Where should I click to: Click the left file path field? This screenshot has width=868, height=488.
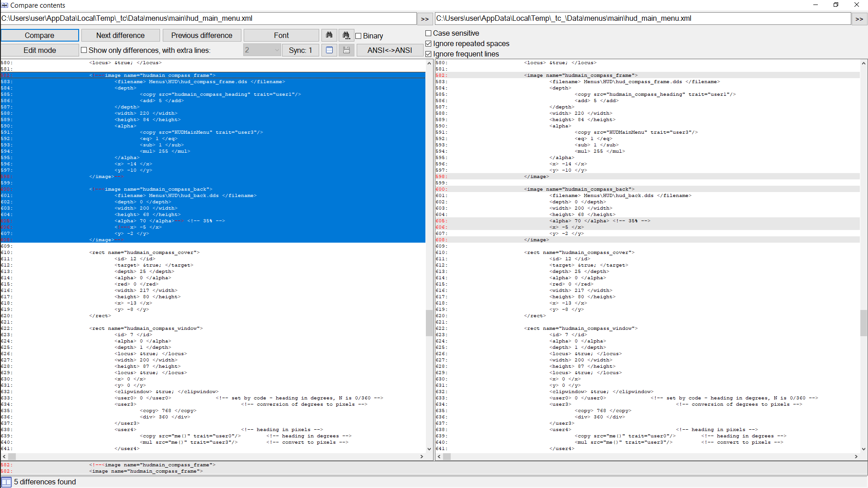pyautogui.click(x=208, y=19)
